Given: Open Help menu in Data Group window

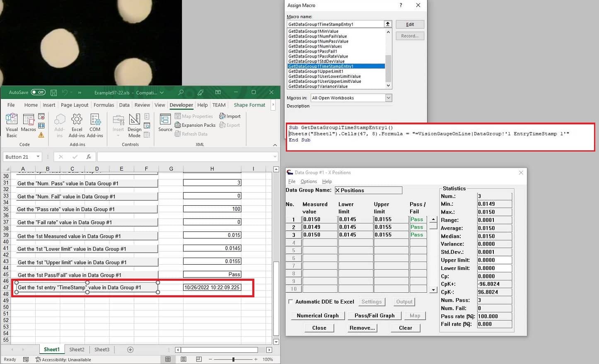Looking at the screenshot, I should (x=327, y=181).
